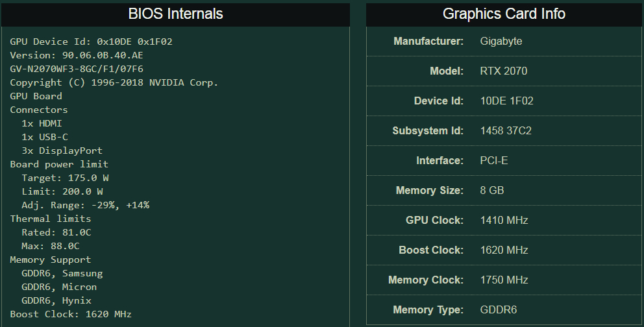This screenshot has height=327, width=644.
Task: Click the 3x DisplayPort connector entry
Action: pos(62,151)
